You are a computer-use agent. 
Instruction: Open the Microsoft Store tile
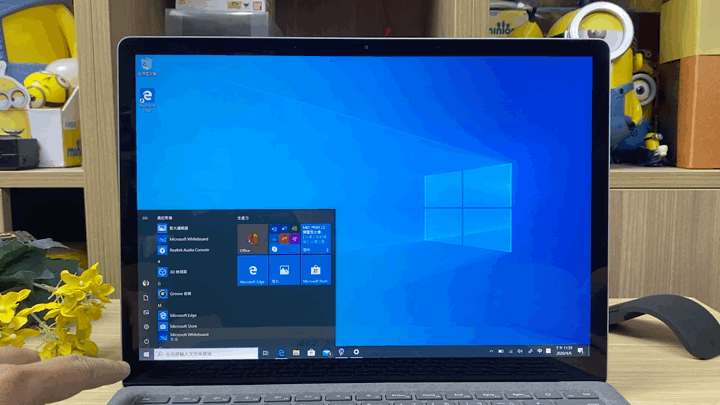(316, 270)
